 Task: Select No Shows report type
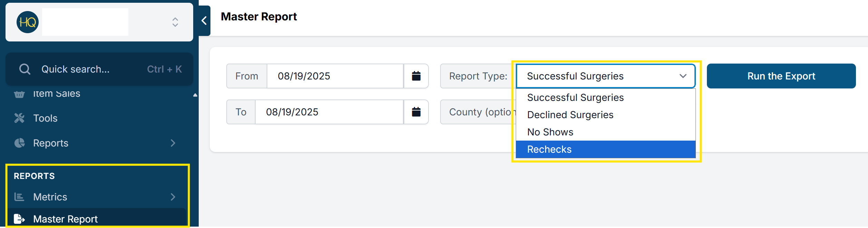pos(550,132)
